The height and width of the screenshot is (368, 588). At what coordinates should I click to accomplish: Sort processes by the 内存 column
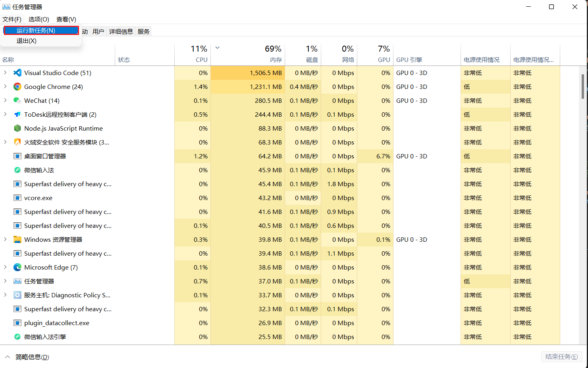[248, 55]
